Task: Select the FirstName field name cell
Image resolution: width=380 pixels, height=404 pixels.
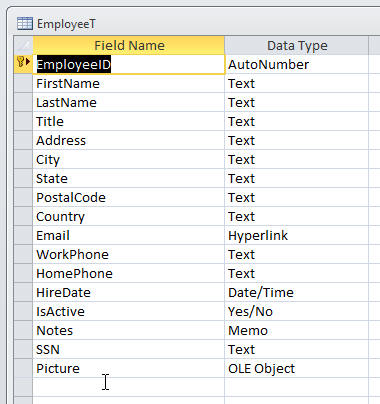Action: coord(129,83)
